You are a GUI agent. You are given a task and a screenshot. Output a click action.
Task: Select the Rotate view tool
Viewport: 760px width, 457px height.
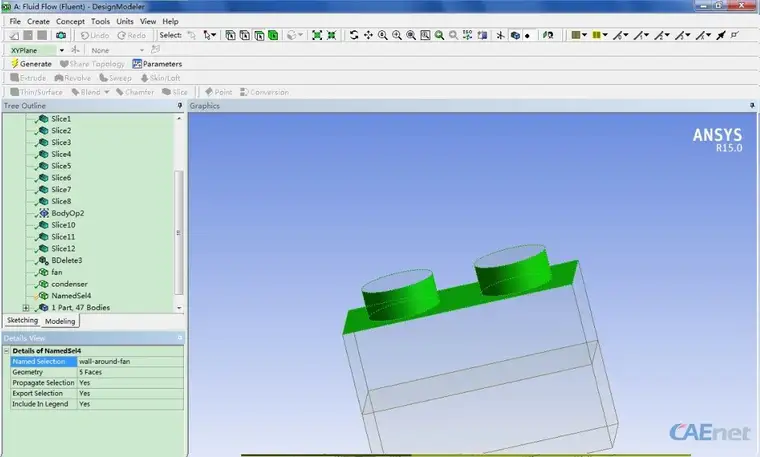354,35
